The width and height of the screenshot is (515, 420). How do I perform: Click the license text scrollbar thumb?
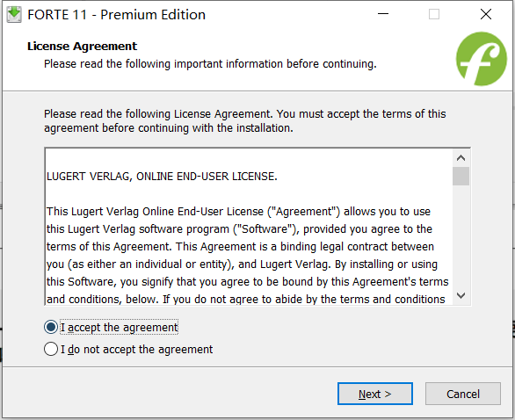(461, 176)
